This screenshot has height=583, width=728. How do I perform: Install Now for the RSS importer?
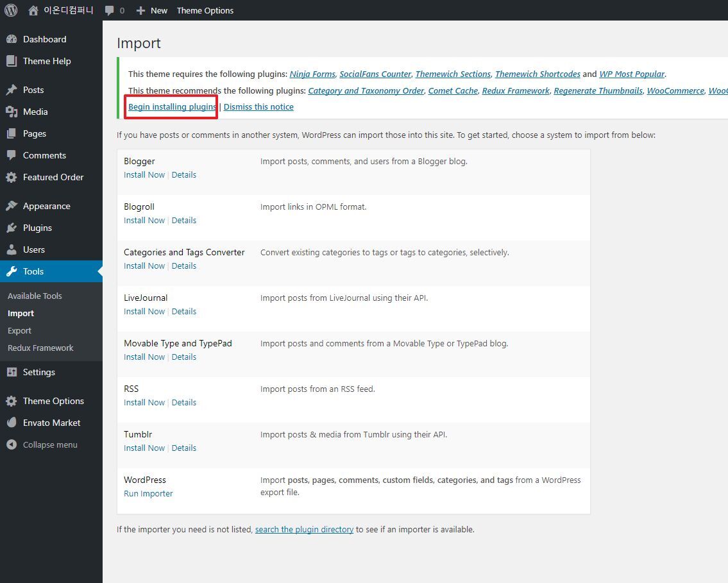coord(144,403)
